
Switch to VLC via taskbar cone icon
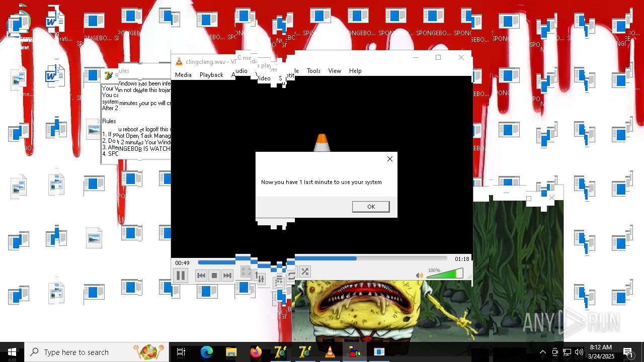(330, 352)
